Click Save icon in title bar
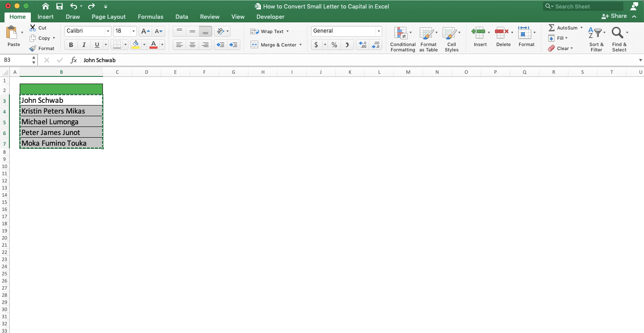The height and width of the screenshot is (333, 644). [x=60, y=6]
